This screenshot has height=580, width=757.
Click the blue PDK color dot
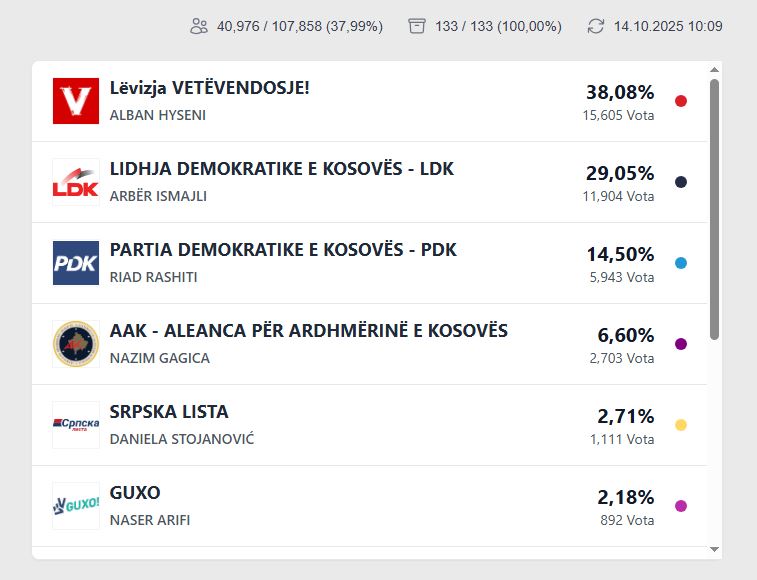click(x=681, y=263)
